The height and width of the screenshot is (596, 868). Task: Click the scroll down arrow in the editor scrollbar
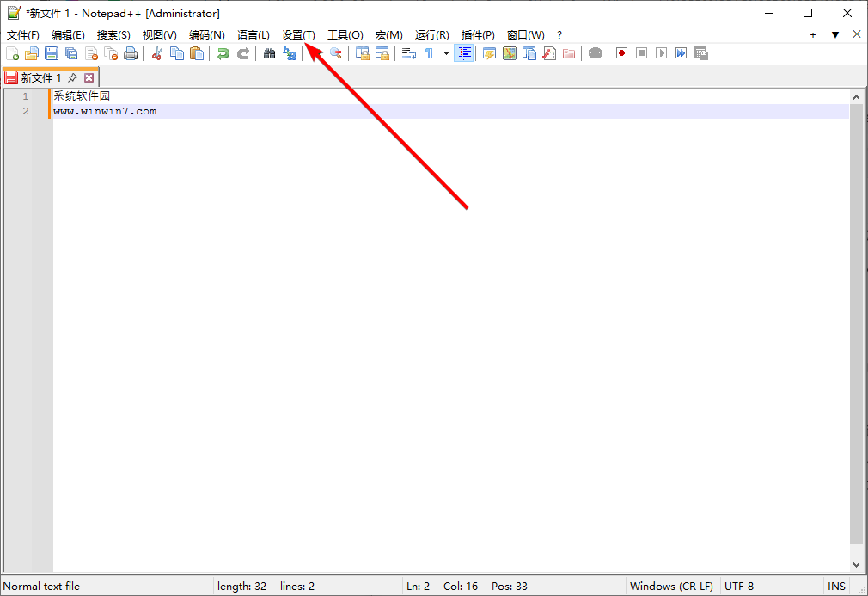[856, 565]
